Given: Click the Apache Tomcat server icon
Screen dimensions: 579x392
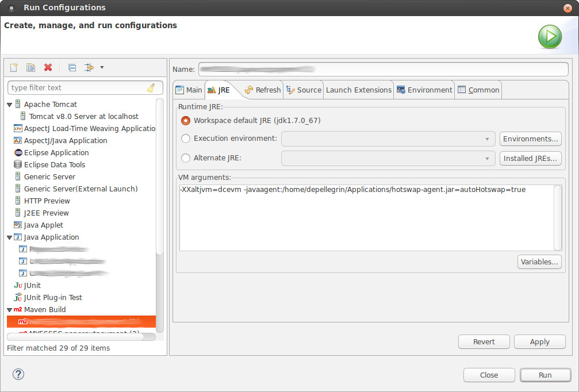Looking at the screenshot, I should tap(18, 104).
